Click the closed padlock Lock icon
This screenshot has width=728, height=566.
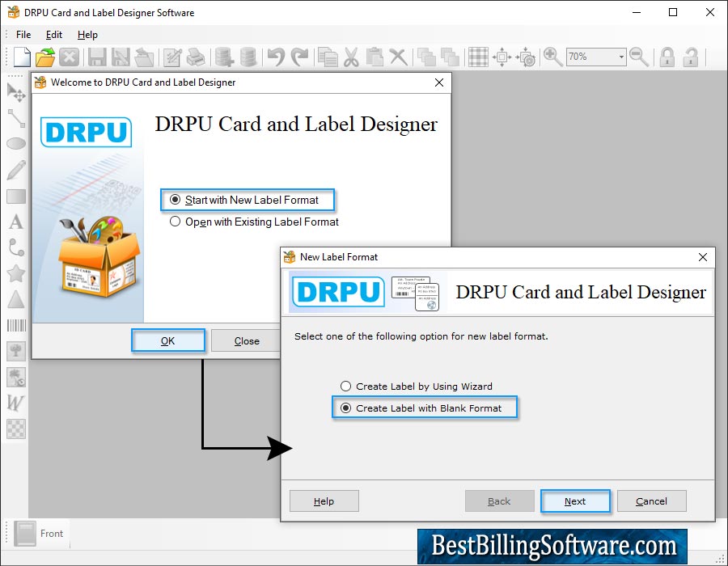[667, 57]
